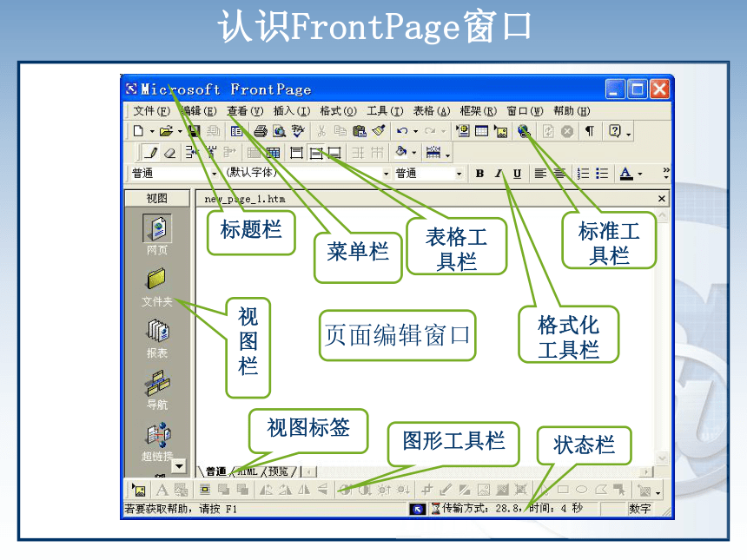747x560 pixels.
Task: Click the Align Top table icon
Action: pyautogui.click(x=296, y=153)
